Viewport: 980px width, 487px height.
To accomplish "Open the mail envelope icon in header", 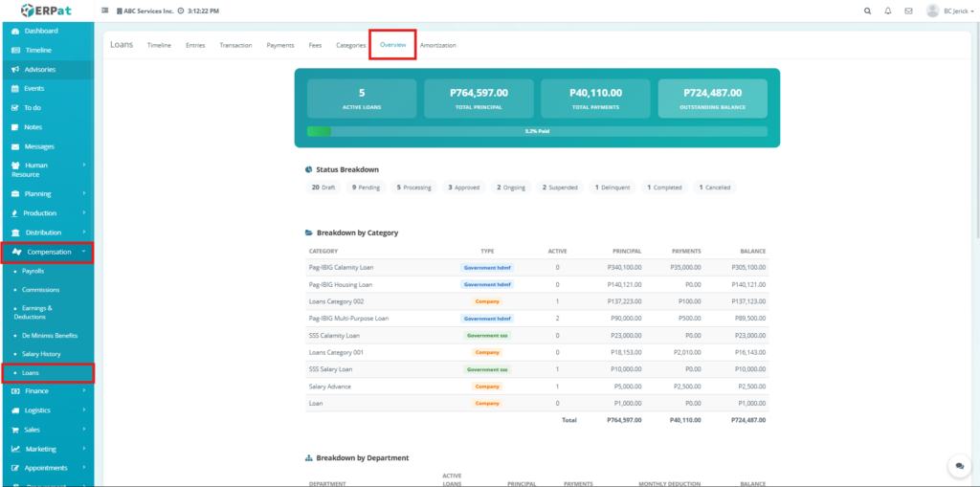I will click(x=907, y=11).
